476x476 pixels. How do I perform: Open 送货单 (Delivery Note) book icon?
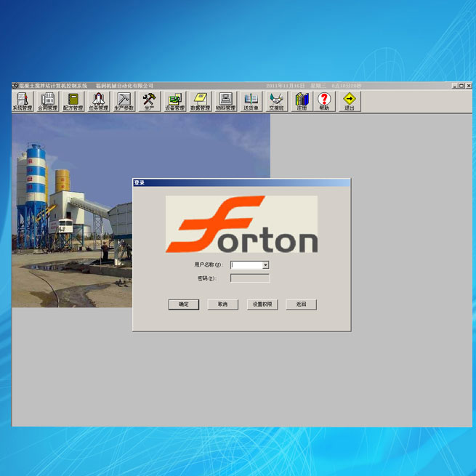pos(251,102)
